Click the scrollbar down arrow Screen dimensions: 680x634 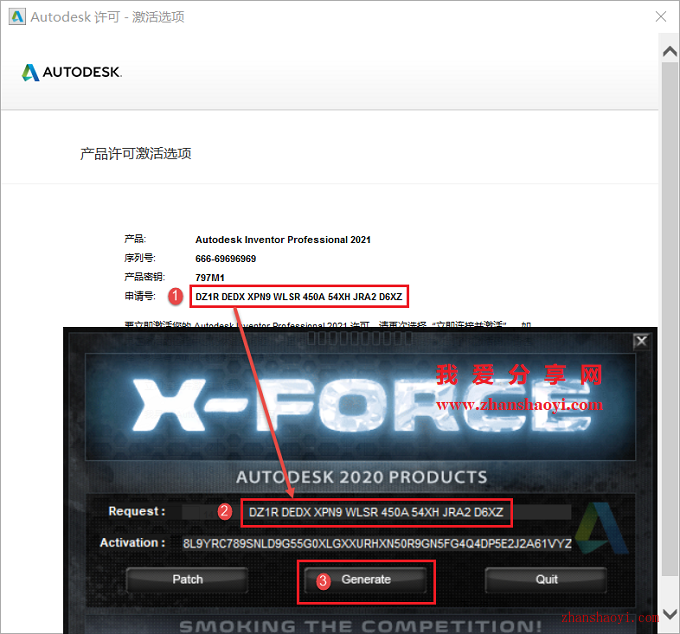coord(670,614)
